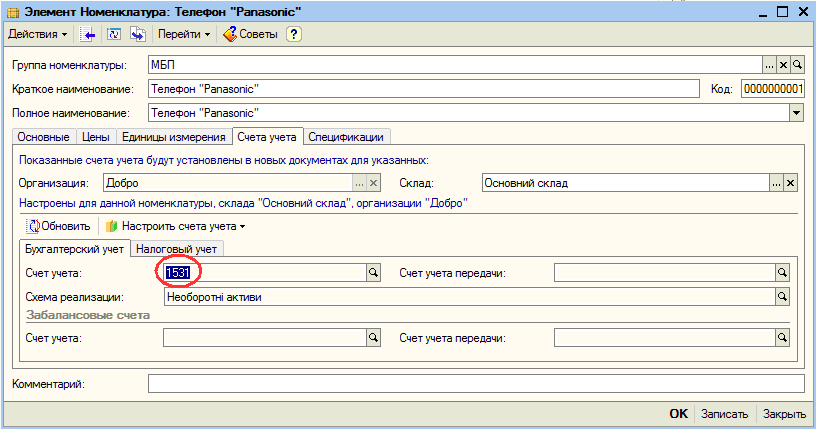
Task: Click the Полное наименование text field
Action: (x=468, y=113)
